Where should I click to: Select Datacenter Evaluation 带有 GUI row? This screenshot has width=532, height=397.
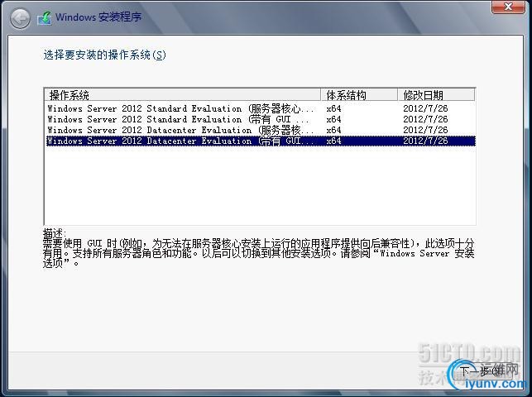tap(261, 141)
